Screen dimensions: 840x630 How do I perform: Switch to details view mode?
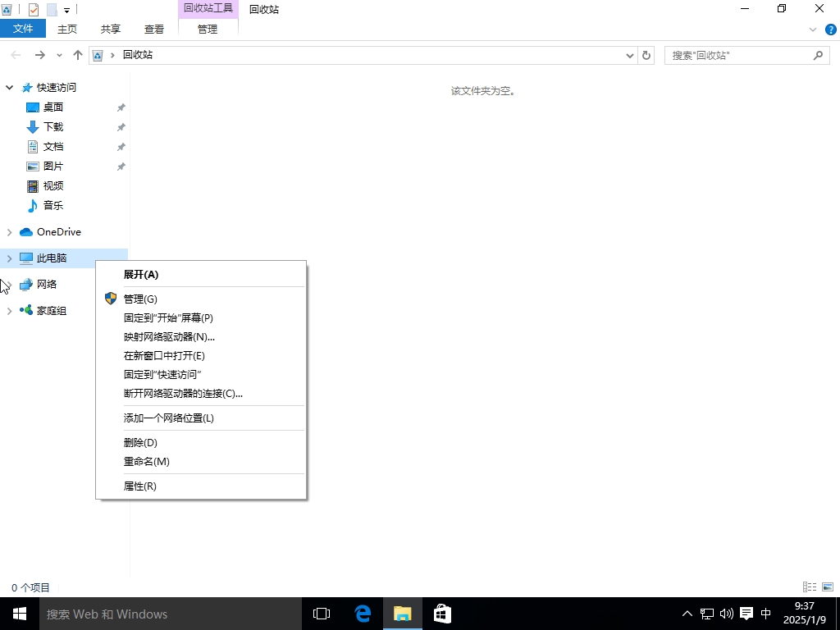pyautogui.click(x=810, y=587)
